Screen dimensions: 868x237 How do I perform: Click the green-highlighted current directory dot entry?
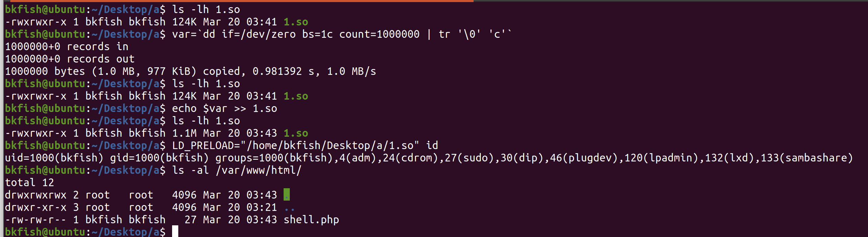click(287, 195)
